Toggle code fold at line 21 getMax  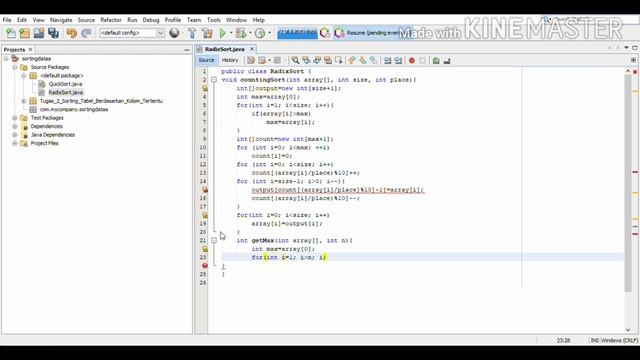pyautogui.click(x=214, y=240)
